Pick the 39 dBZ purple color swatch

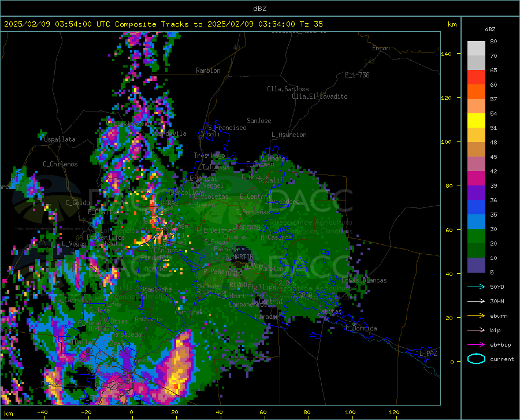[476, 193]
